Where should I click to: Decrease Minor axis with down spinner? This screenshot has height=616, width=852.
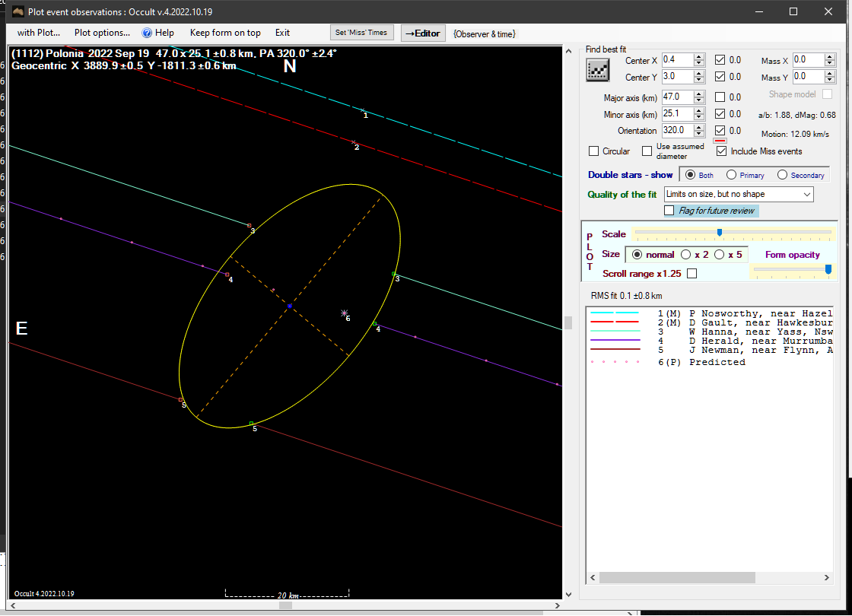[x=699, y=117]
